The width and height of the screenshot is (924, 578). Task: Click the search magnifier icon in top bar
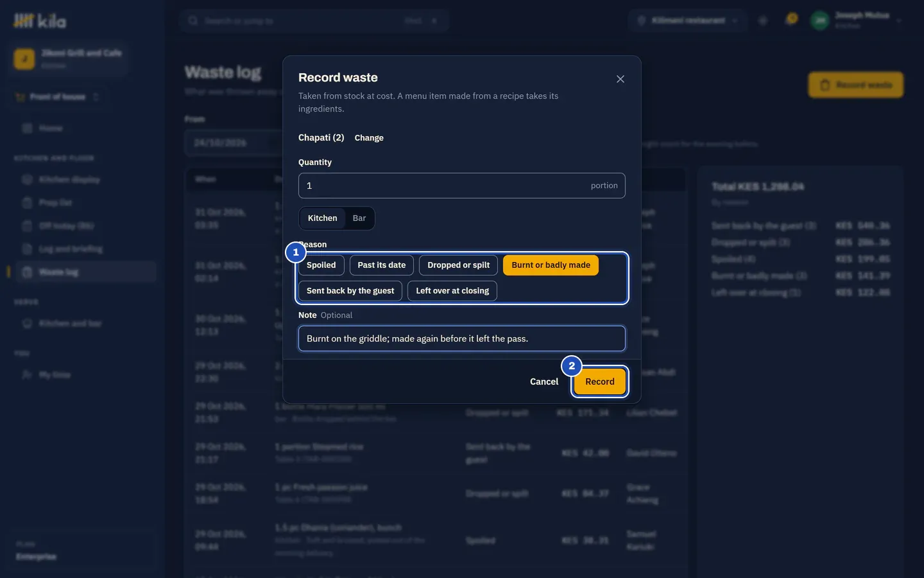(193, 21)
